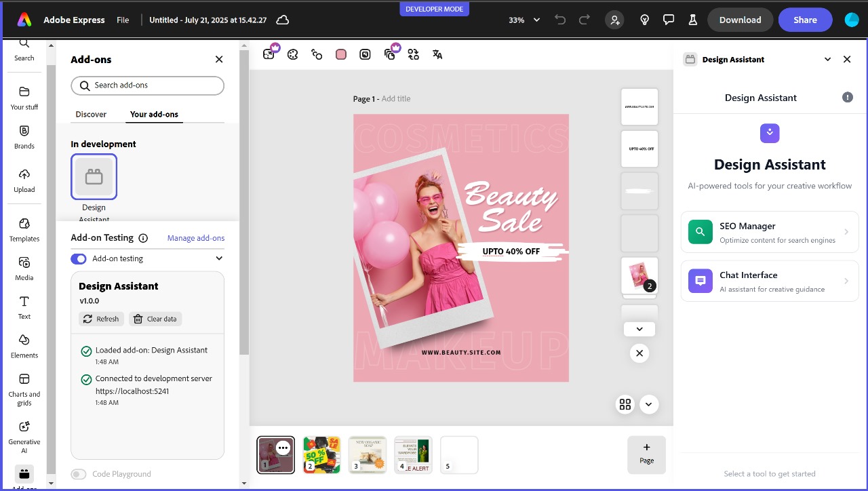
Task: Click the pink background color swatch
Action: coord(341,54)
